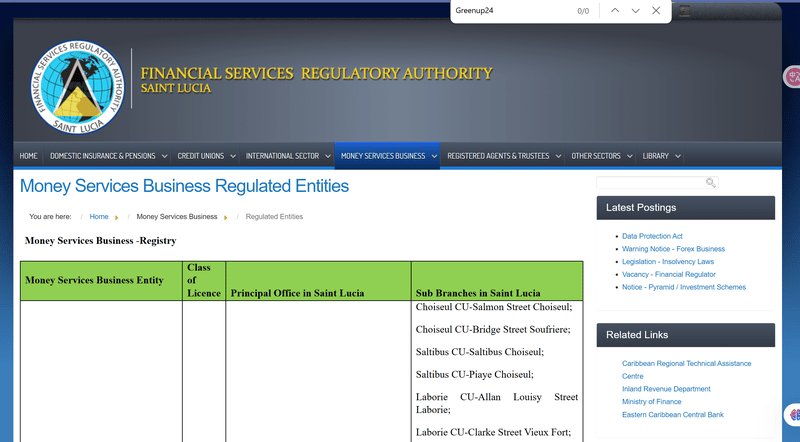Open Warning Notice - Forex Business link
Viewport: 800px width, 442px height.
click(673, 249)
